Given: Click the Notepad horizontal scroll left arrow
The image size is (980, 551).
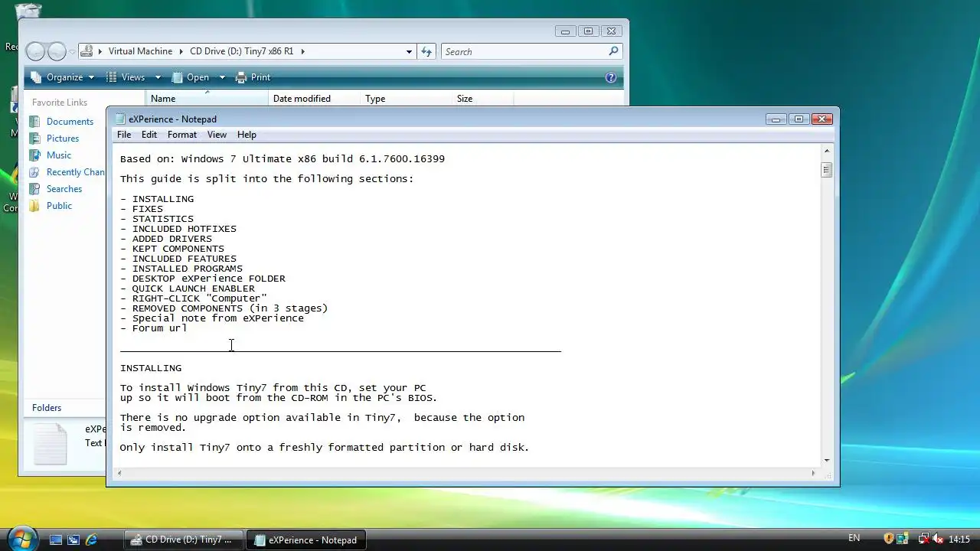Looking at the screenshot, I should click(120, 473).
